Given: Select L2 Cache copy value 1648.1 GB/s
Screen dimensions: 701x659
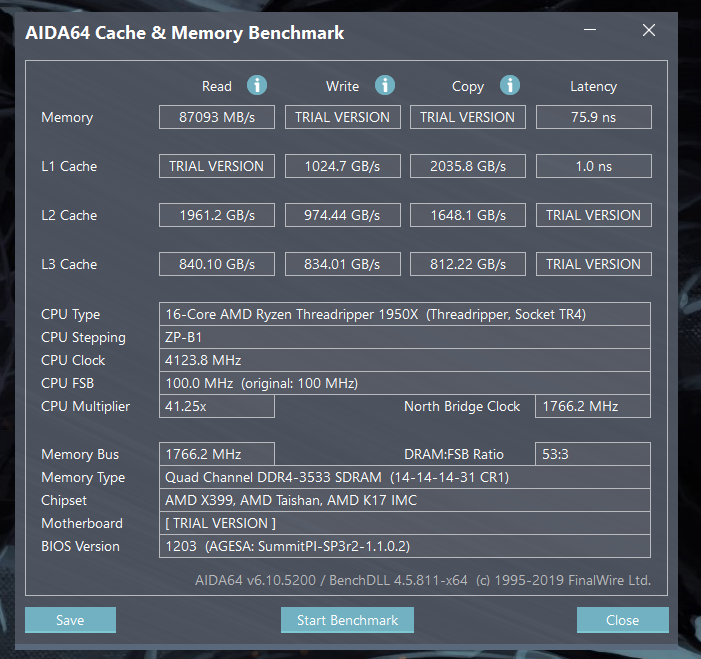Looking at the screenshot, I should (x=468, y=215).
